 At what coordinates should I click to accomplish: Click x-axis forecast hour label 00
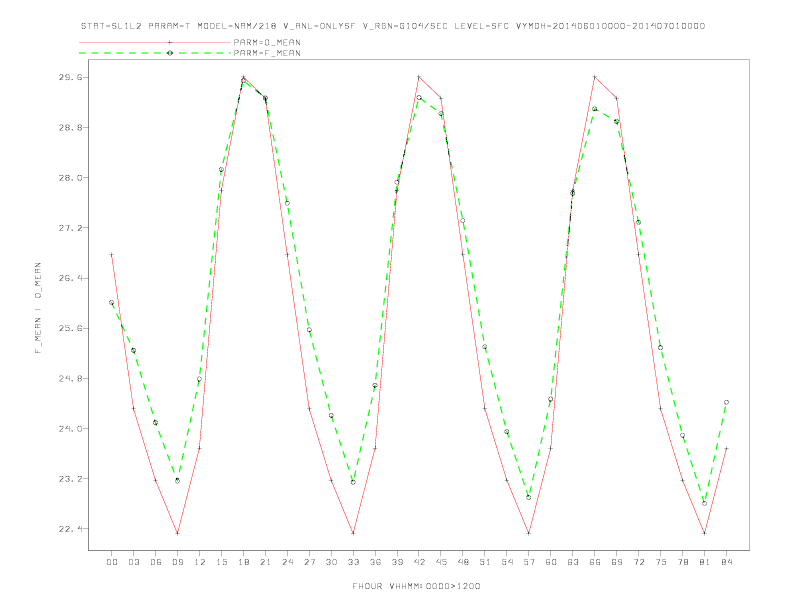[x=112, y=562]
